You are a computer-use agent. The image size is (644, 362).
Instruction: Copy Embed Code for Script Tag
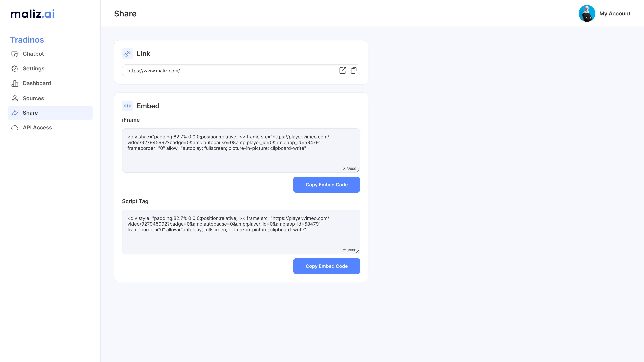[x=327, y=266]
